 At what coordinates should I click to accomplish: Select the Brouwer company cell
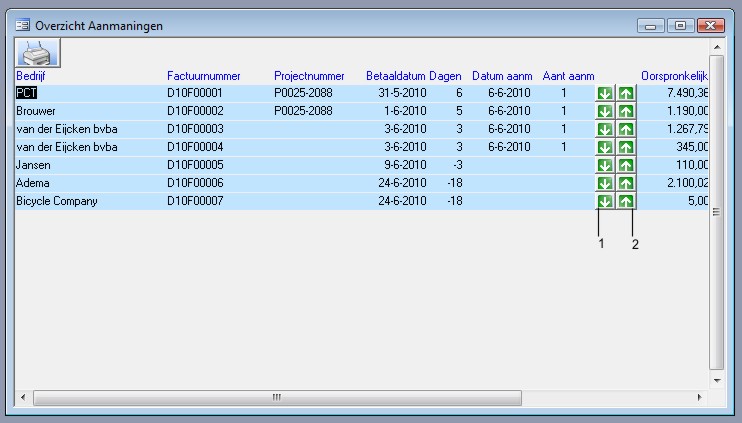[x=36, y=111]
